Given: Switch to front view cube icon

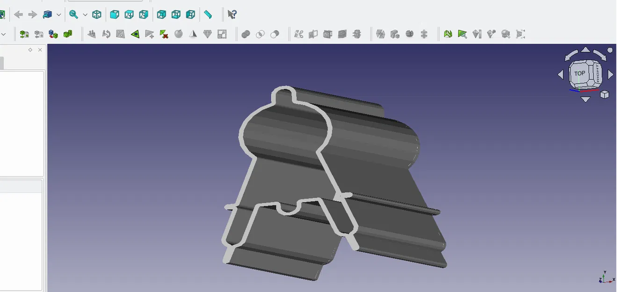Looking at the screenshot, I should click(x=114, y=14).
